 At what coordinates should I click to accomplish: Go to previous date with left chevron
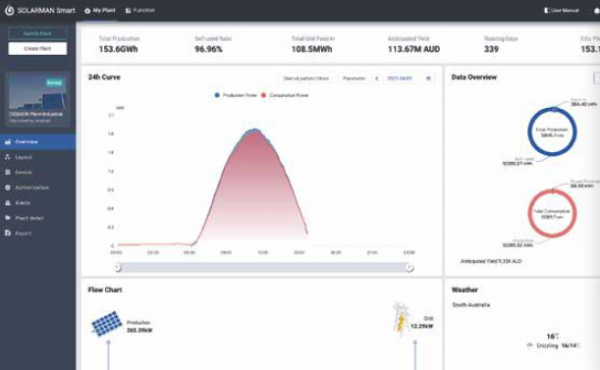tap(377, 78)
